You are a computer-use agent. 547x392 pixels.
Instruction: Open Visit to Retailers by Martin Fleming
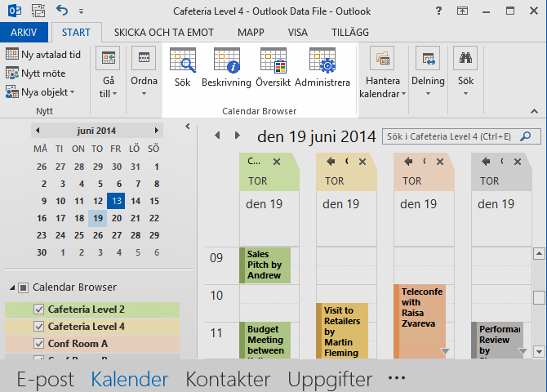[x=342, y=331]
